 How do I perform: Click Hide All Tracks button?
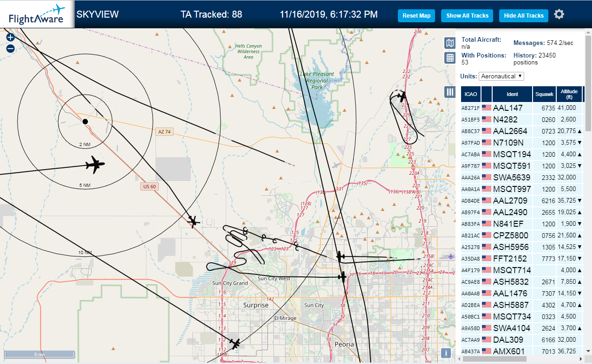524,15
